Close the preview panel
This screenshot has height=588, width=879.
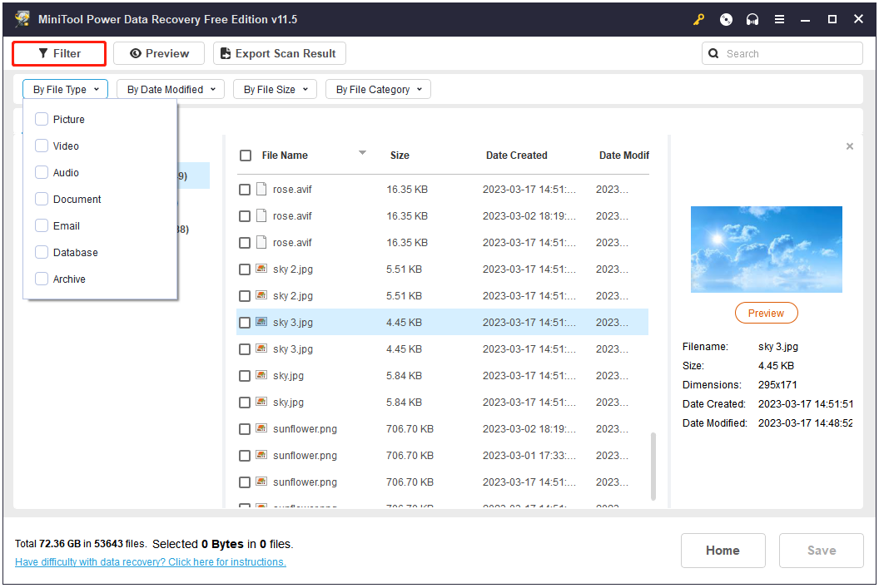[850, 146]
